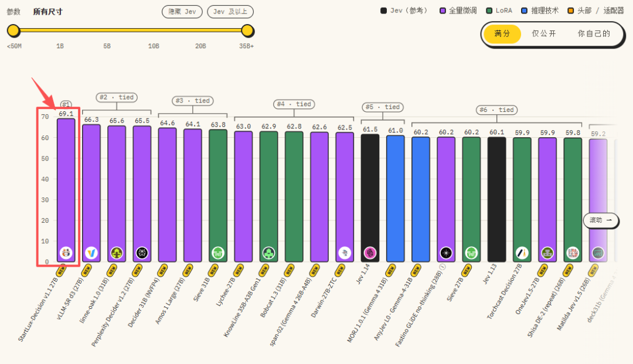Click the right handle of the parameter slider
Viewport: 633px width, 364px height.
click(x=247, y=30)
